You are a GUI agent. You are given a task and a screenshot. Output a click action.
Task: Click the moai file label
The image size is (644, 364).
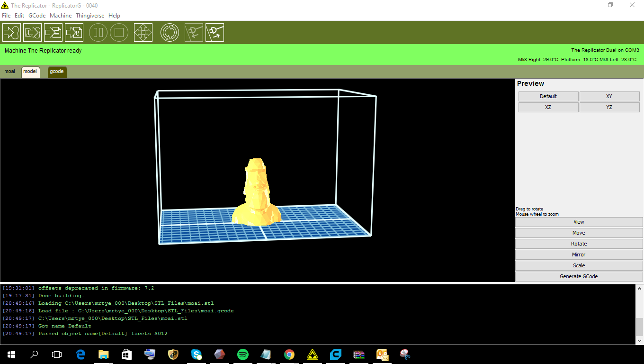pos(9,72)
